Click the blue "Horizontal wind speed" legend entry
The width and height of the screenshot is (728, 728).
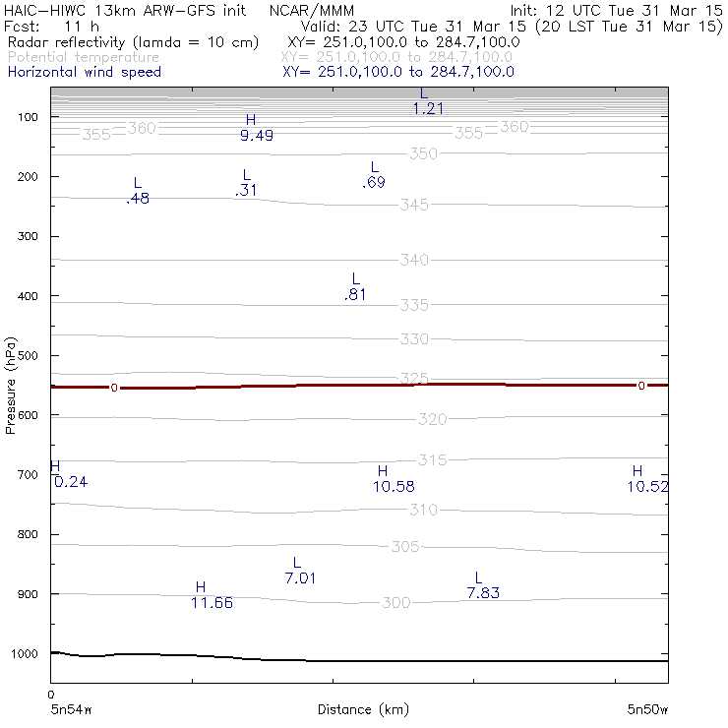pos(84,72)
